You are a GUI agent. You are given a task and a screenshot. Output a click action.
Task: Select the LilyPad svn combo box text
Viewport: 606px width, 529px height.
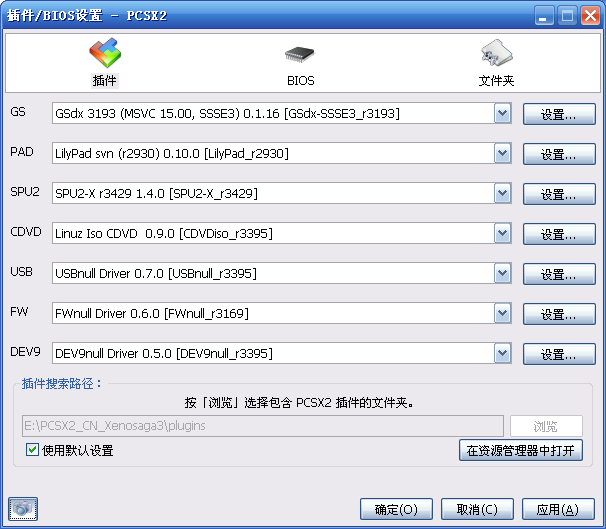(x=172, y=153)
